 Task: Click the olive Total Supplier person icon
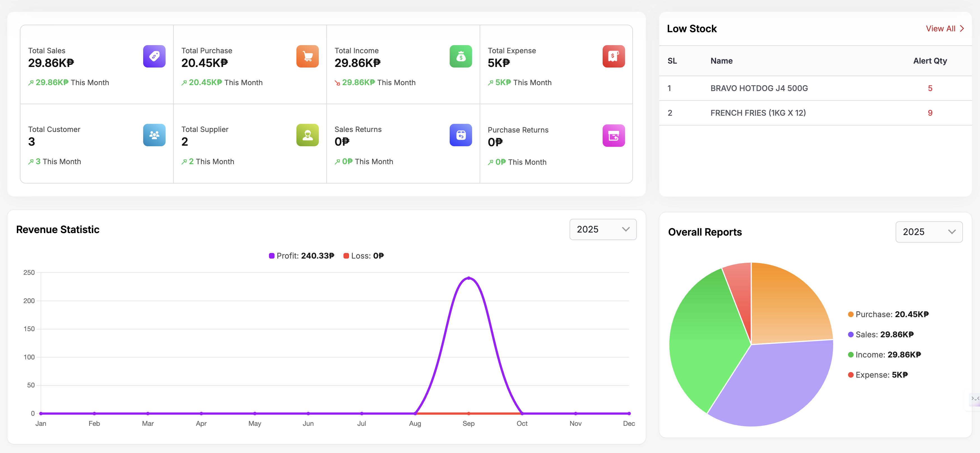pos(307,135)
